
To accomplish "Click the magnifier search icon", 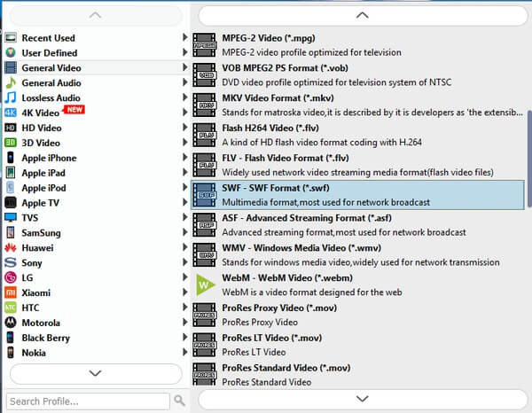I will [180, 401].
